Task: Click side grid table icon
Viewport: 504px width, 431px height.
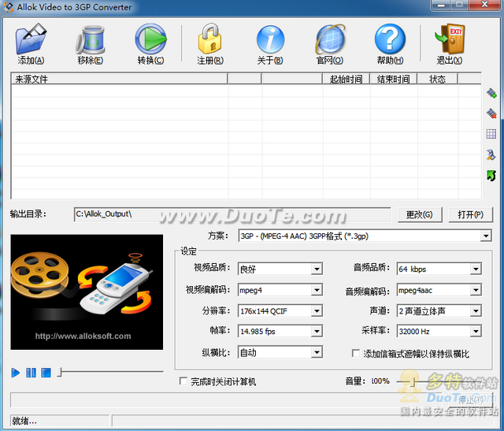Action: tap(491, 134)
